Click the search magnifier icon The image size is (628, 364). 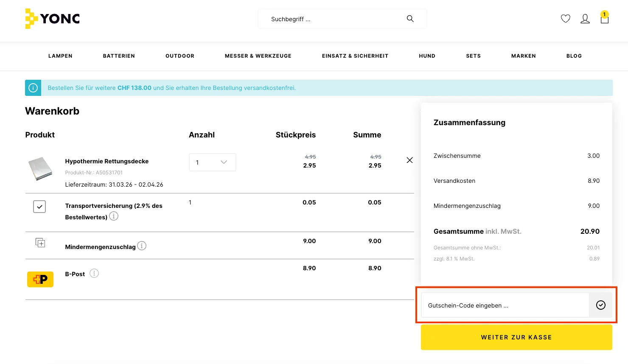coord(410,19)
